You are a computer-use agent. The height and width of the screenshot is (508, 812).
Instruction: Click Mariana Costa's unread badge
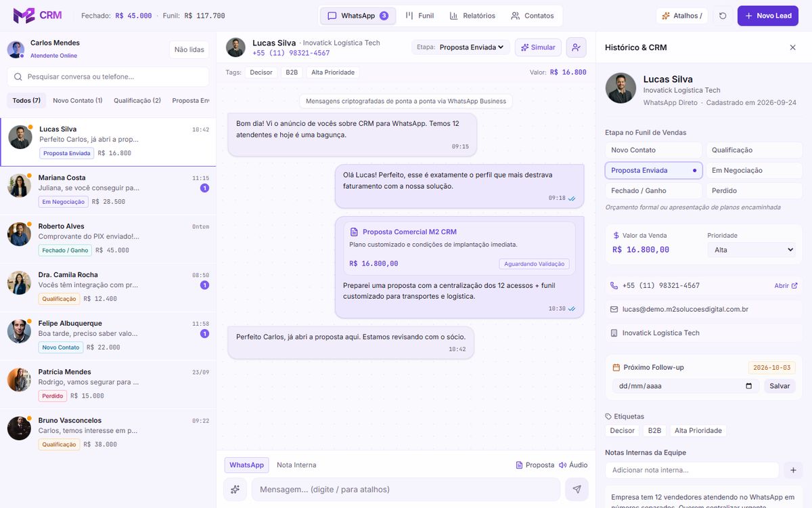[x=204, y=188]
